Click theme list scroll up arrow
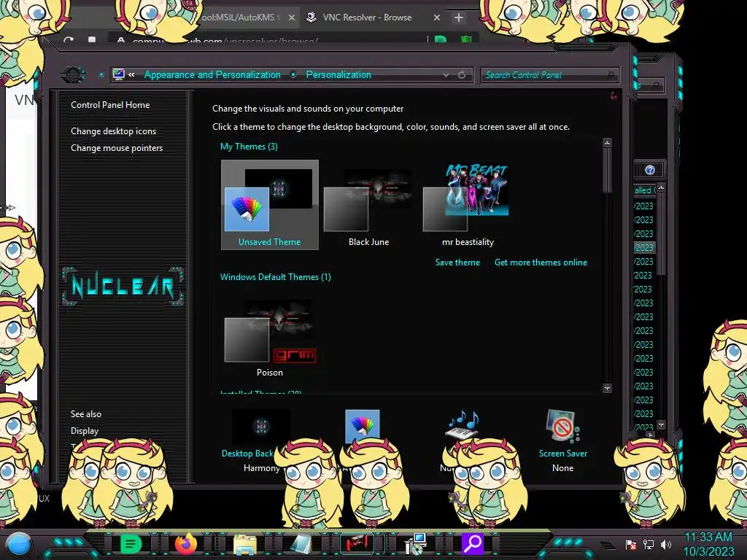This screenshot has width=747, height=560. 607,143
